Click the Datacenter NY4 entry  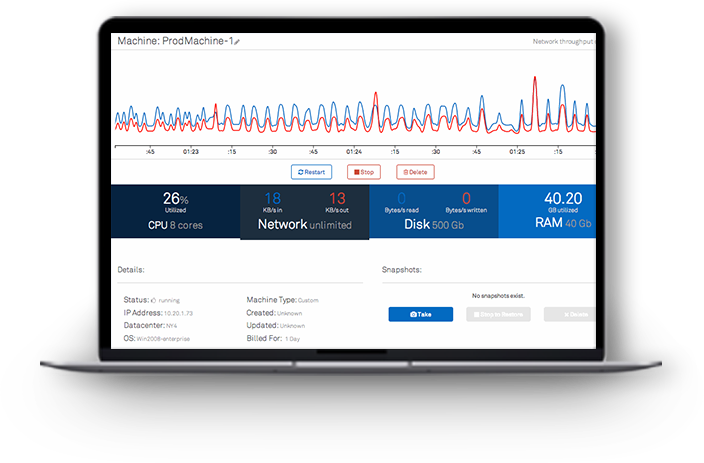click(150, 325)
